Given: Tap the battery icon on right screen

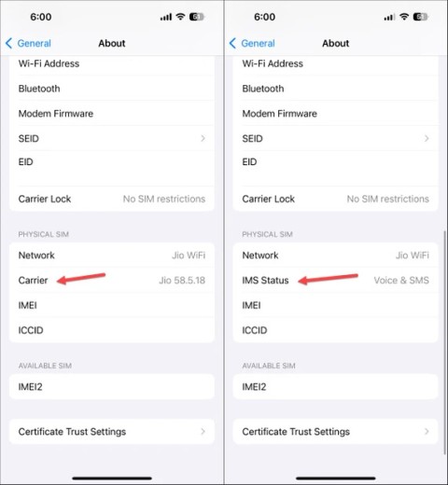Looking at the screenshot, I should 420,17.
